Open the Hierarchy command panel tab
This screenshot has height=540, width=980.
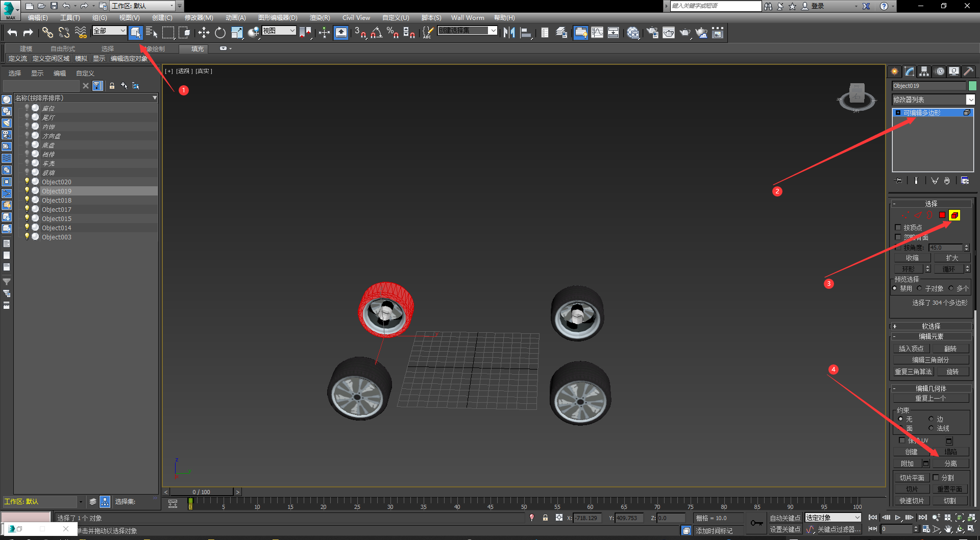click(924, 71)
